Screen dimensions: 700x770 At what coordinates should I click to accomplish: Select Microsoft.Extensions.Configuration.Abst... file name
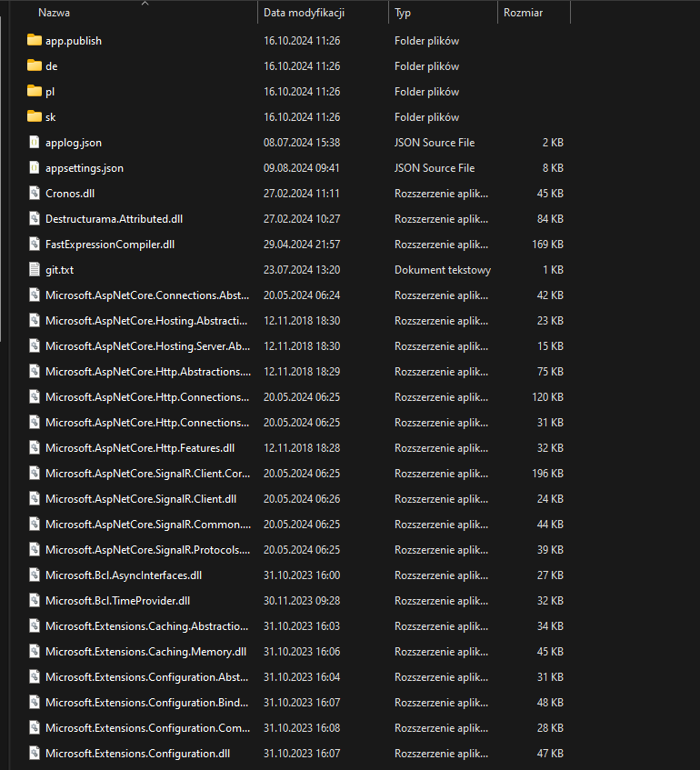coord(147,677)
